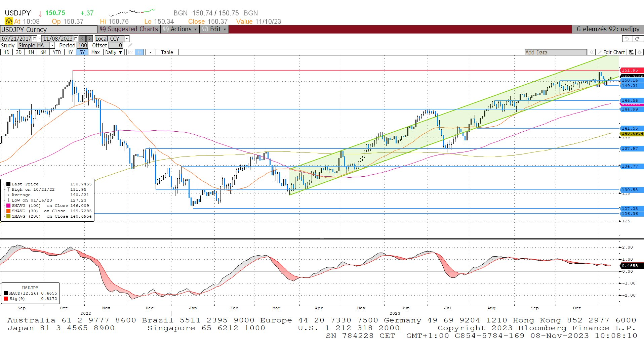Viewport: 644px width, 353px height.
Task: Click the redo arrow button
Action: pos(637,39)
